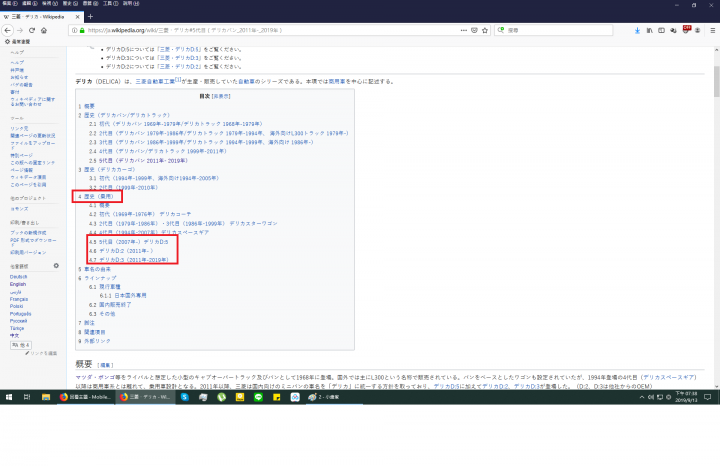Open the Firefox library
This screenshot has width=720, height=466.
click(649, 30)
